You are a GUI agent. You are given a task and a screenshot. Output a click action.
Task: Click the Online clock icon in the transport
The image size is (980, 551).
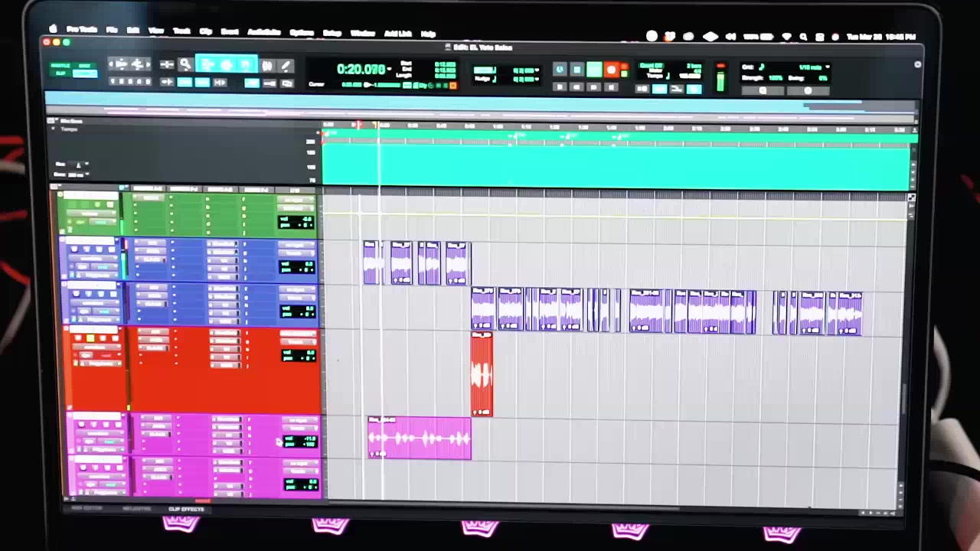pyautogui.click(x=560, y=70)
